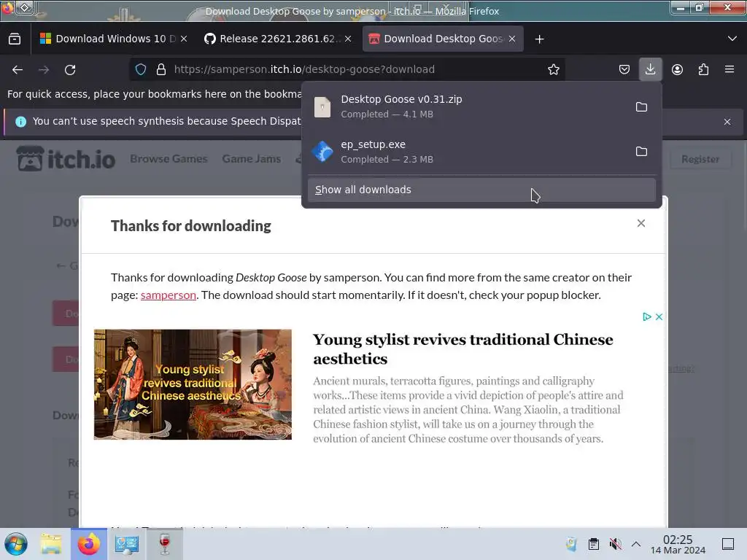
Task: Show Desktop Goose zip in folder
Action: click(641, 106)
